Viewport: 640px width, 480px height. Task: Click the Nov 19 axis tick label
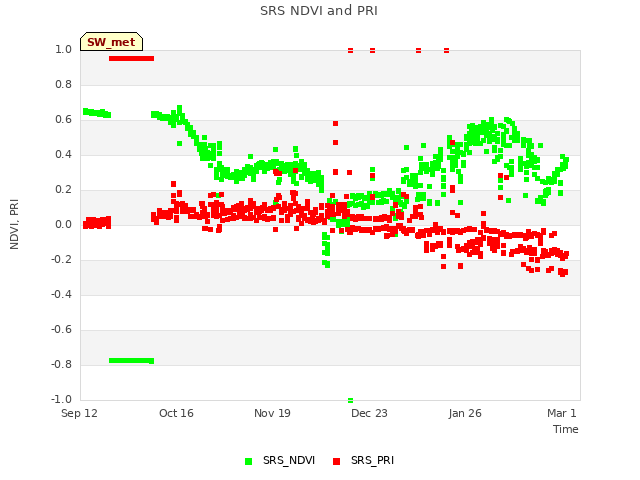pos(272,413)
